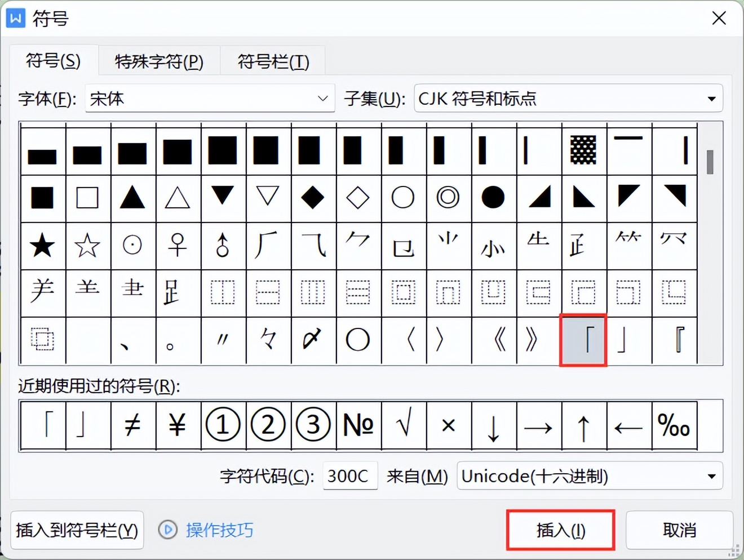The image size is (744, 560).
Task: Select the dotted shade pattern block symbol
Action: tap(583, 150)
